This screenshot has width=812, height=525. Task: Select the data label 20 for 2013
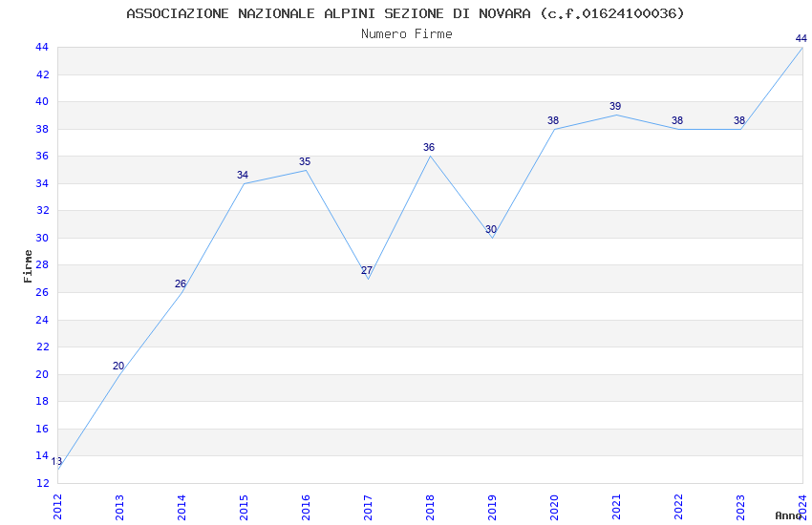(118, 366)
